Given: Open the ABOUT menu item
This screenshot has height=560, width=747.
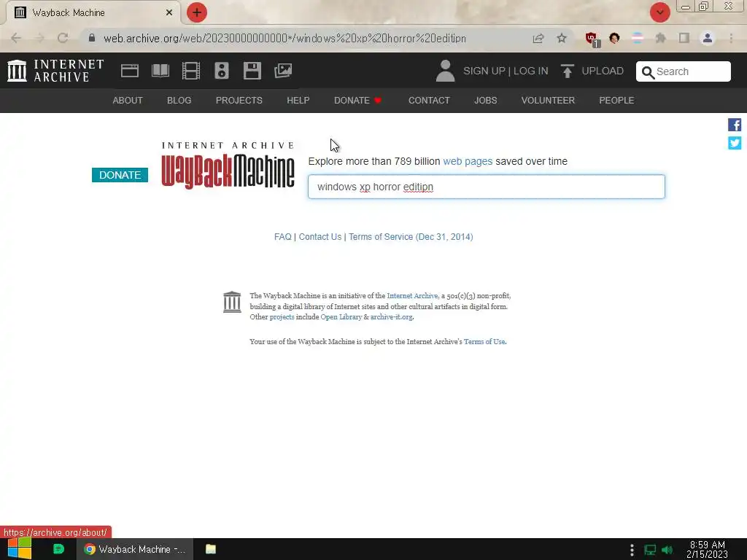Looking at the screenshot, I should tap(128, 101).
